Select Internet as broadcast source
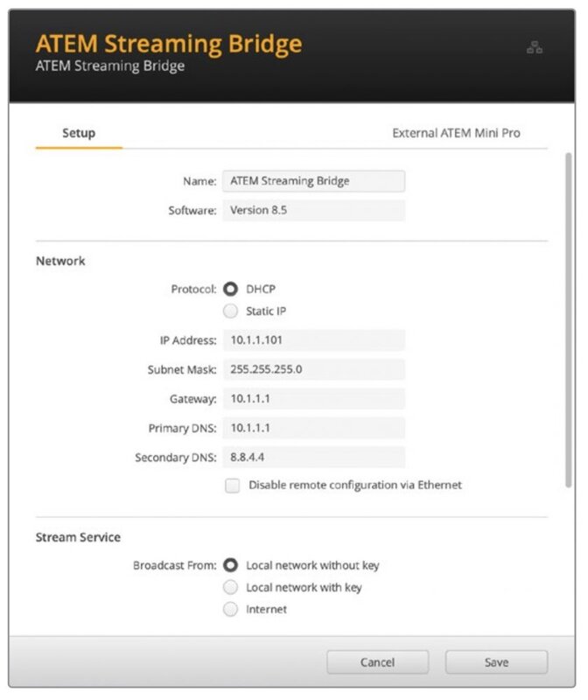588x700 pixels. [x=231, y=609]
